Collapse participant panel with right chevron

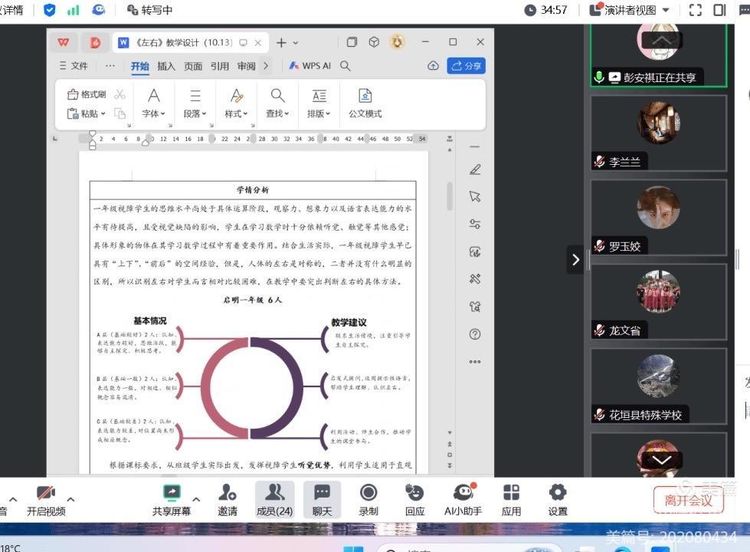coord(575,260)
